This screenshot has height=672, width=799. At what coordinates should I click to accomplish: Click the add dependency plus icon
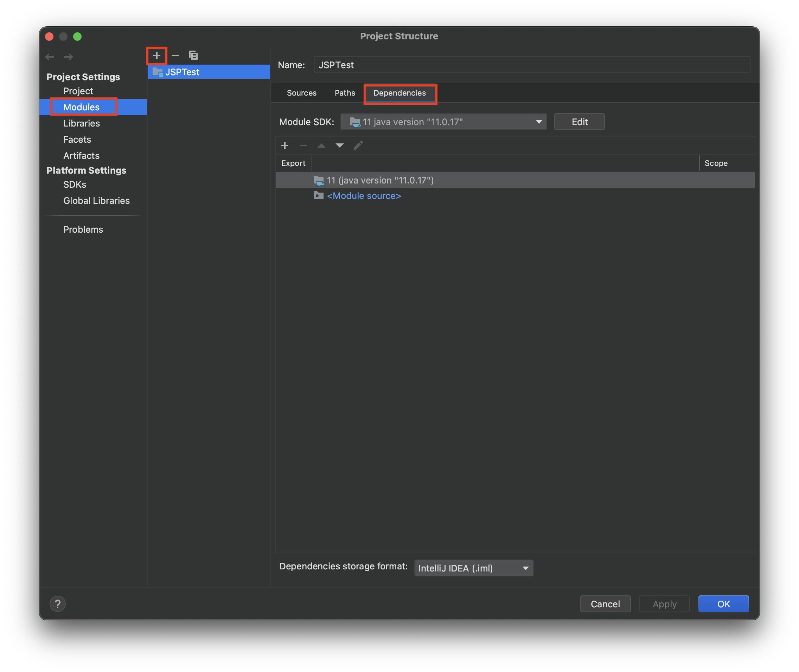(x=285, y=146)
